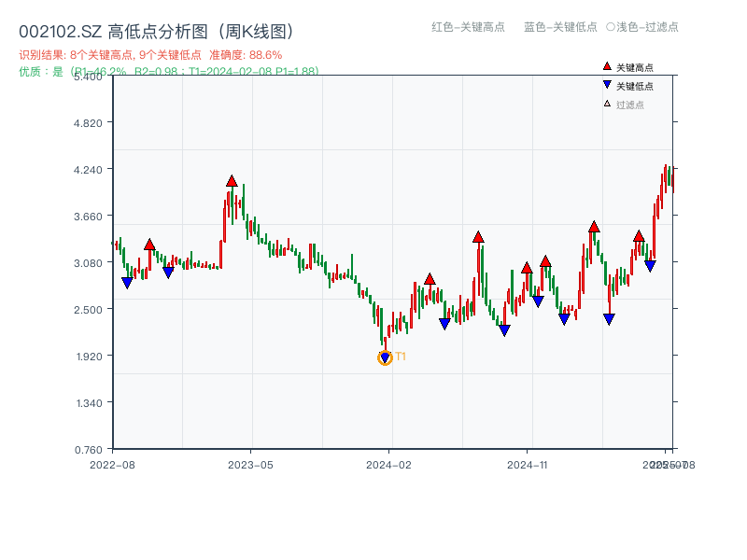Toggle the hollow 过滤点 legend triangle
Image resolution: width=747 pixels, height=560 pixels.
[x=607, y=104]
